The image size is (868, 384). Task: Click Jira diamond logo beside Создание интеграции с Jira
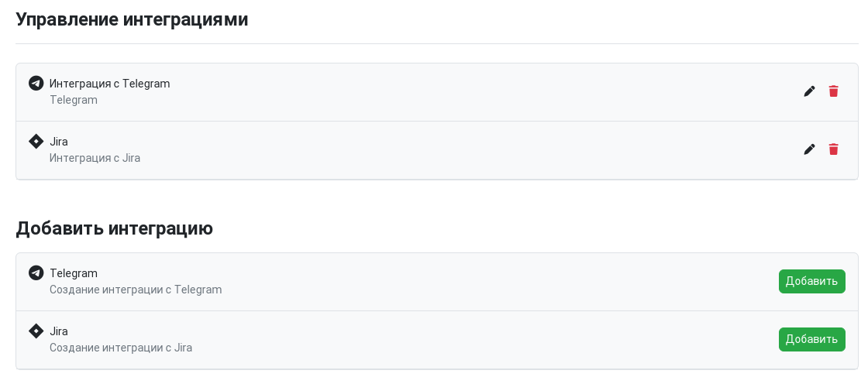coord(36,331)
